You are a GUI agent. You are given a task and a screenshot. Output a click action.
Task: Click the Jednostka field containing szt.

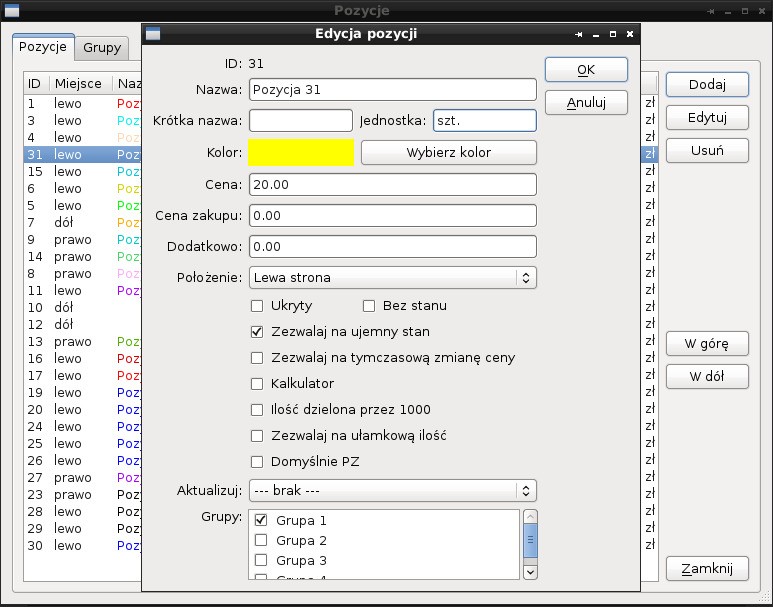[485, 120]
